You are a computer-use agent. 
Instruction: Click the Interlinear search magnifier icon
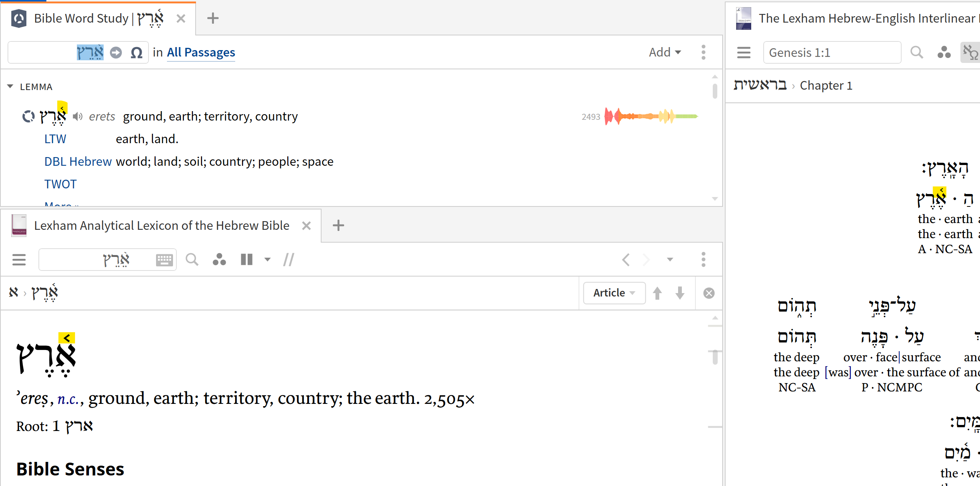(917, 52)
